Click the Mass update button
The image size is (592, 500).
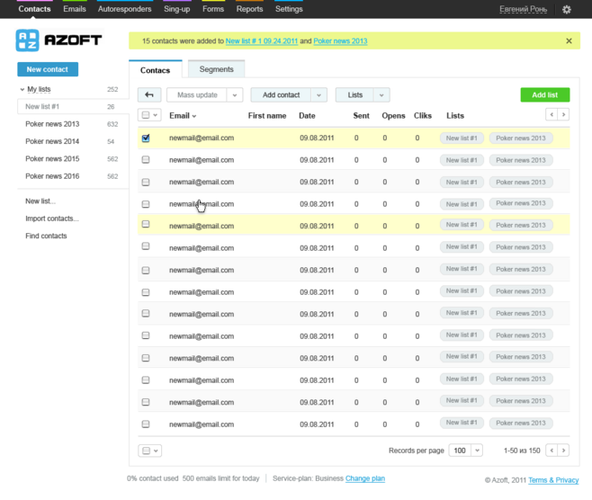(x=197, y=95)
